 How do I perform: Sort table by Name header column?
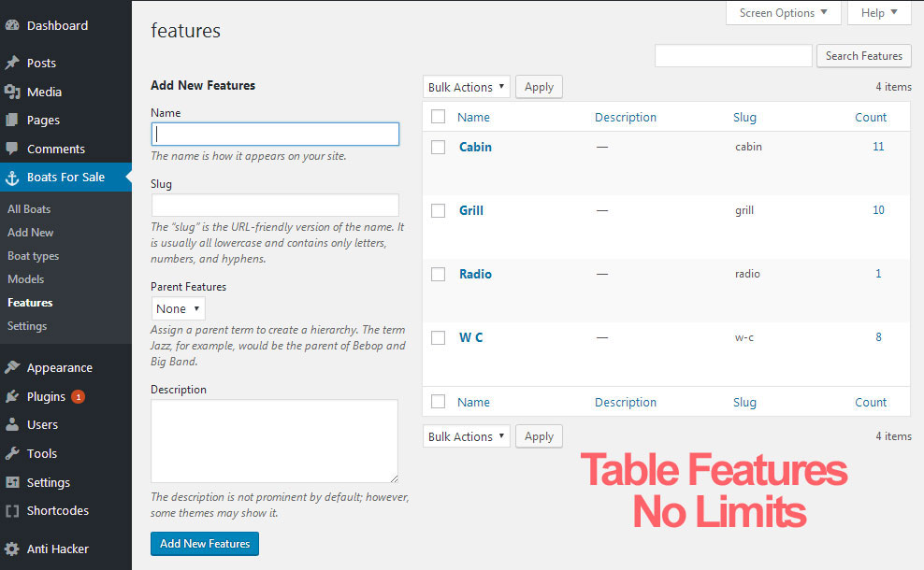(473, 117)
